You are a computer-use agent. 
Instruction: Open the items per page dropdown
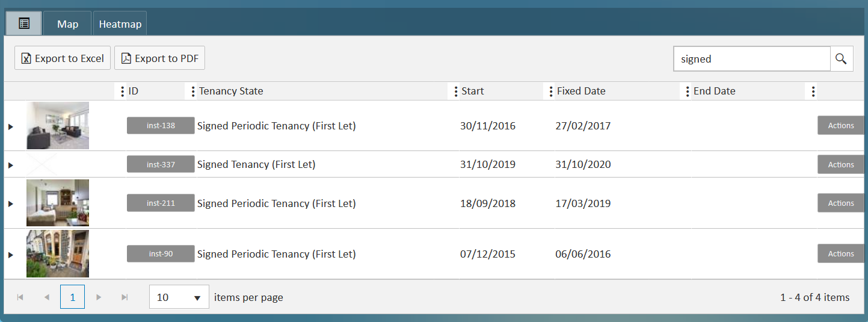click(x=179, y=297)
